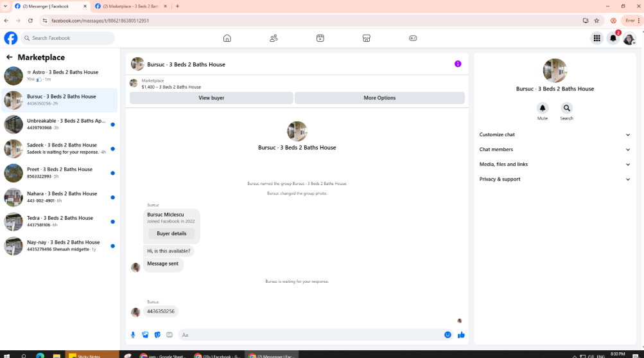Close the Messenger browser tab
This screenshot has height=358, width=644.
coord(85,6)
